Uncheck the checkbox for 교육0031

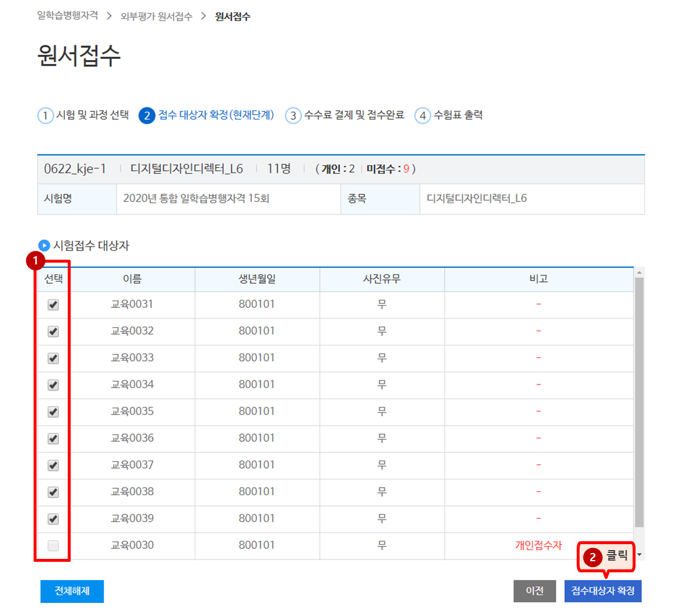[x=53, y=305]
